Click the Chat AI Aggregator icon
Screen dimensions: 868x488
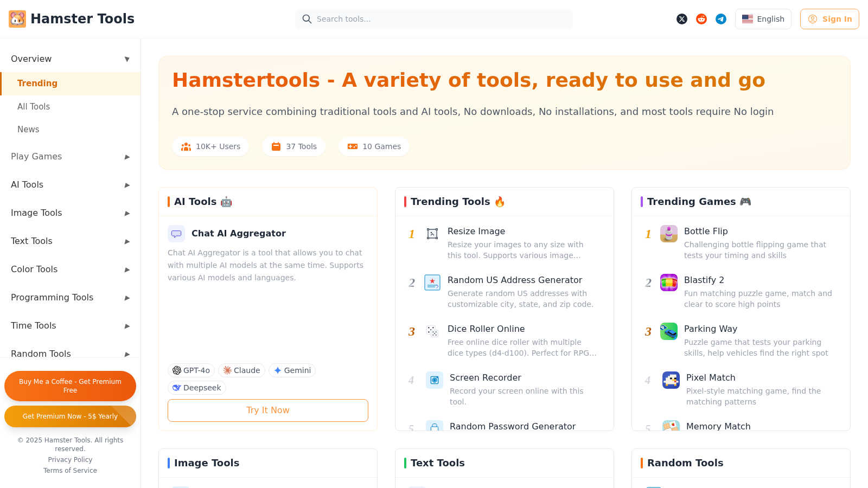pyautogui.click(x=176, y=234)
